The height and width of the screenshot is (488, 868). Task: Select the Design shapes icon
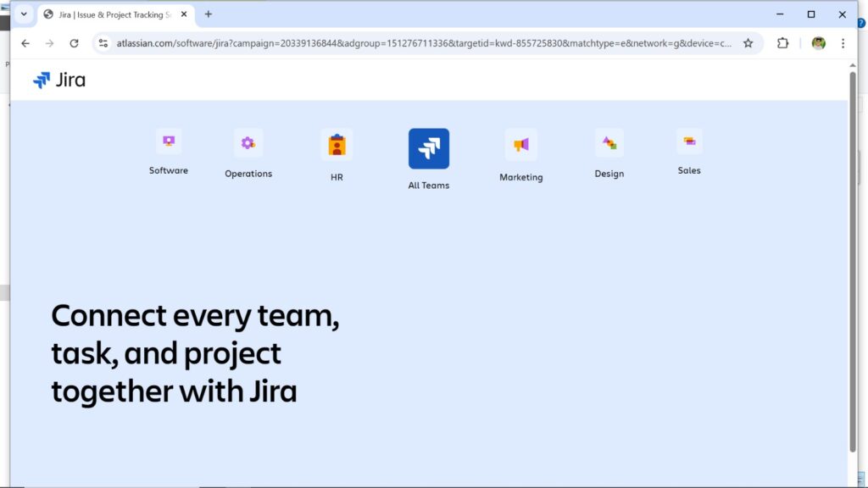pos(609,143)
